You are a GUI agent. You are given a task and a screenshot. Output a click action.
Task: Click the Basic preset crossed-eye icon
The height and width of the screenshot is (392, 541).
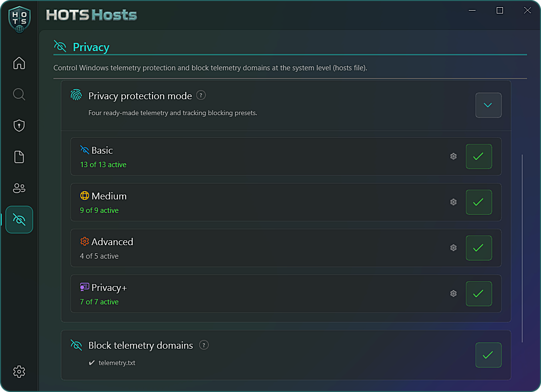click(85, 150)
